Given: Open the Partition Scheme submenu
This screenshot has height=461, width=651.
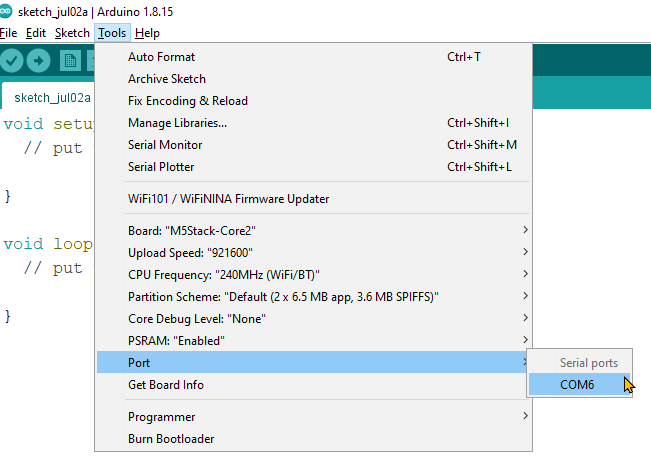Looking at the screenshot, I should pyautogui.click(x=314, y=297).
